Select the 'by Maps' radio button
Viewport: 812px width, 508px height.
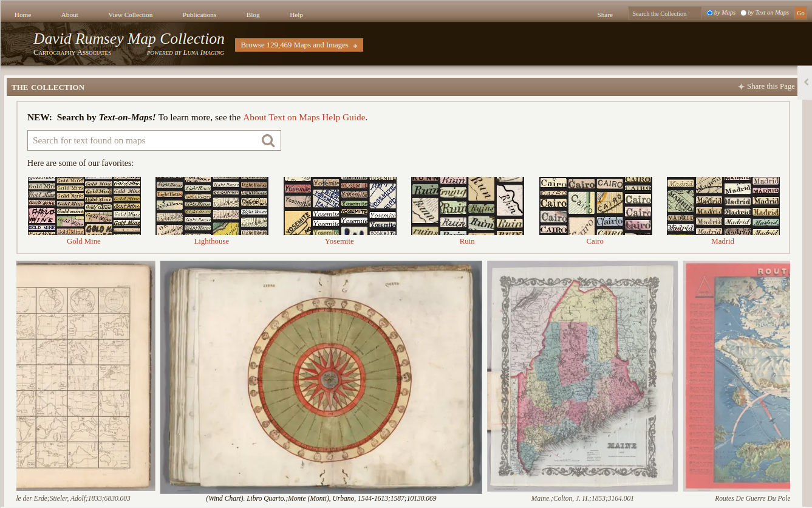point(709,13)
